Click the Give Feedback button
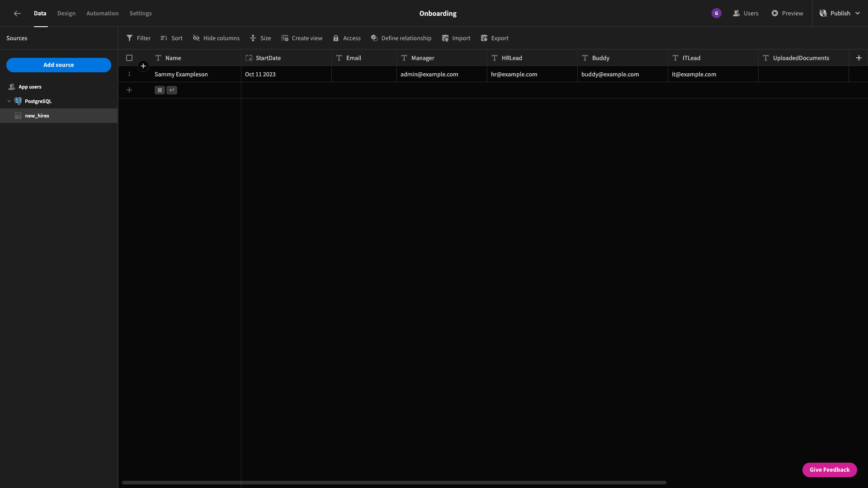868x488 pixels. [x=830, y=470]
